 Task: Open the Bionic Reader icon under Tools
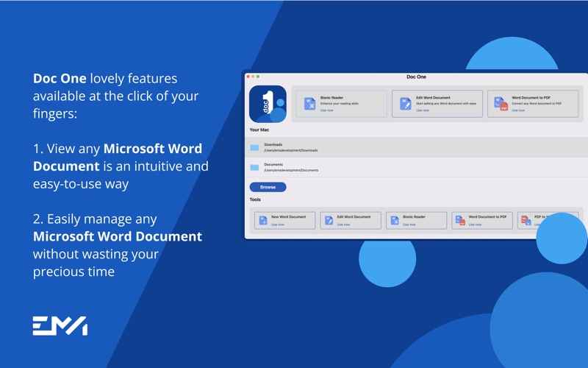(x=395, y=220)
